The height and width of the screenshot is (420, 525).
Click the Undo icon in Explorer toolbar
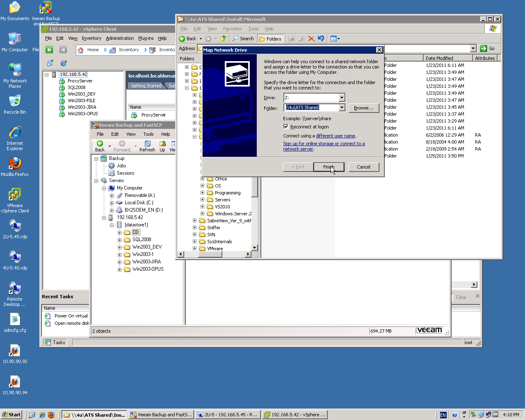321,39
